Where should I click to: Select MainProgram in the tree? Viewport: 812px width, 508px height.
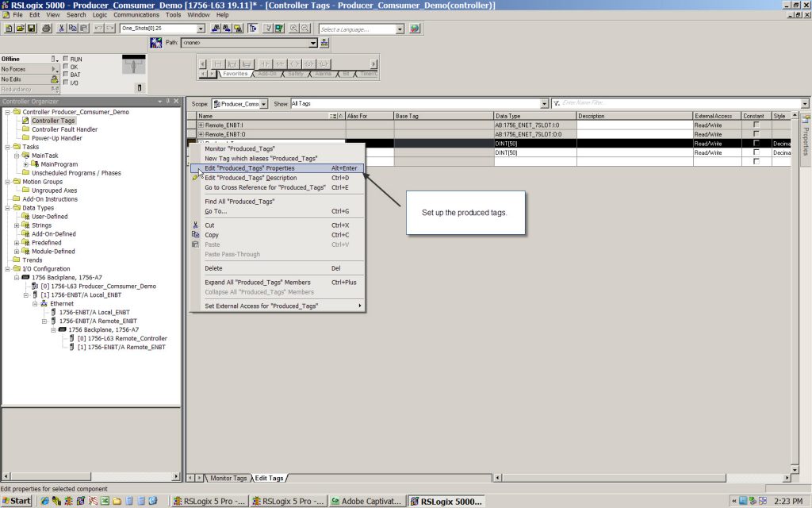59,164
